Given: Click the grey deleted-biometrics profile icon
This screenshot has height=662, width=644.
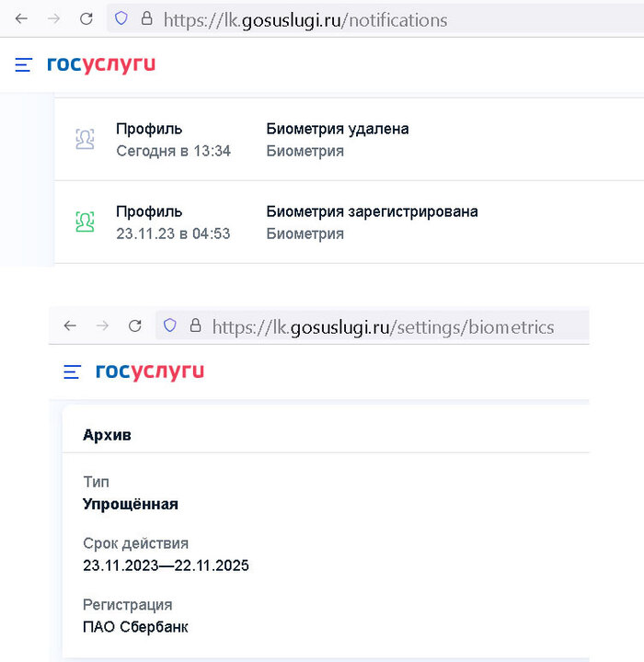Looking at the screenshot, I should pyautogui.click(x=85, y=139).
